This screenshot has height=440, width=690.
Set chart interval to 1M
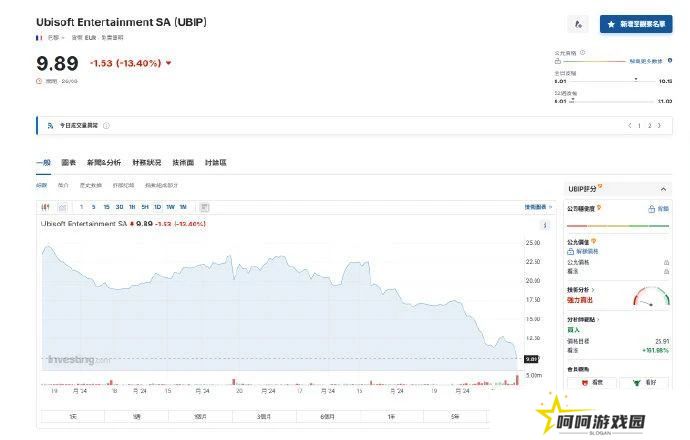pyautogui.click(x=183, y=207)
